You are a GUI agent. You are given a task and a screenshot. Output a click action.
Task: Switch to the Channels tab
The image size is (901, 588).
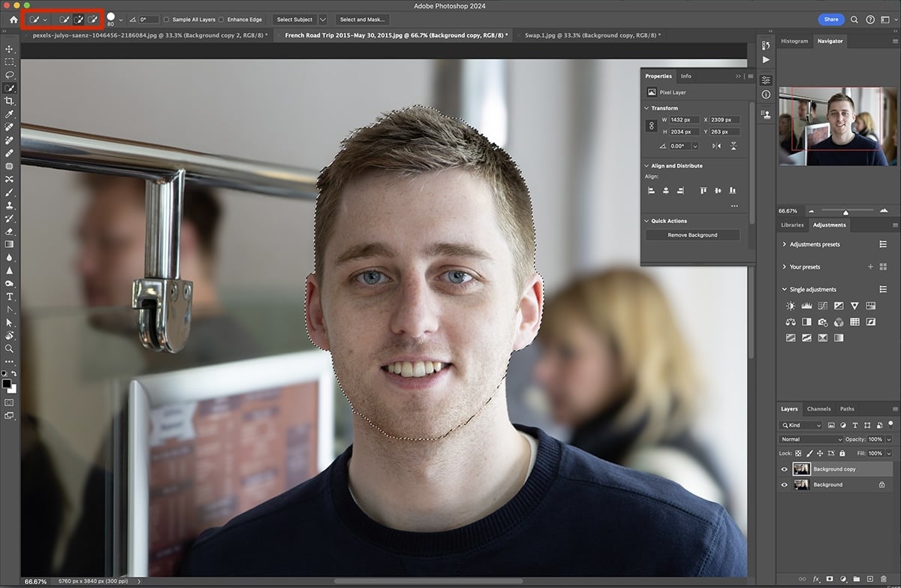[x=818, y=409]
